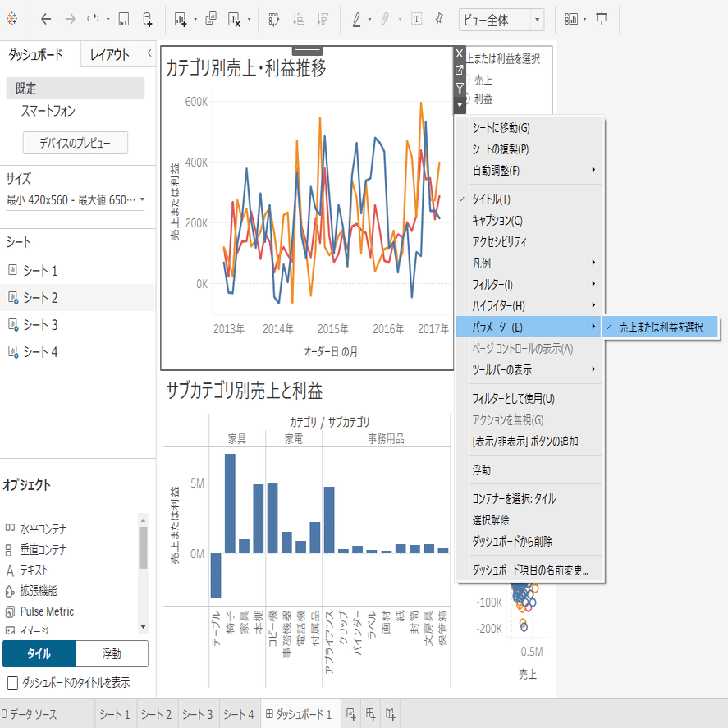Screen dimensions: 728x728
Task: Choose シートに移動(G) menu item
Action: click(529, 128)
